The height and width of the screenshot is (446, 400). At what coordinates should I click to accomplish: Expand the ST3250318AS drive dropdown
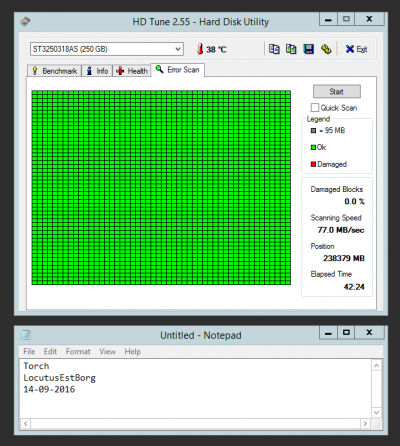(178, 49)
